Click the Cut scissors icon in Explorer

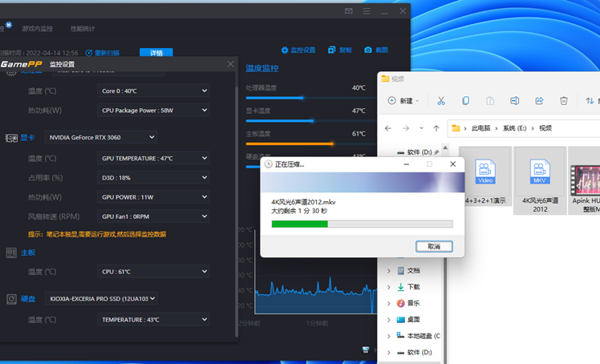click(441, 101)
